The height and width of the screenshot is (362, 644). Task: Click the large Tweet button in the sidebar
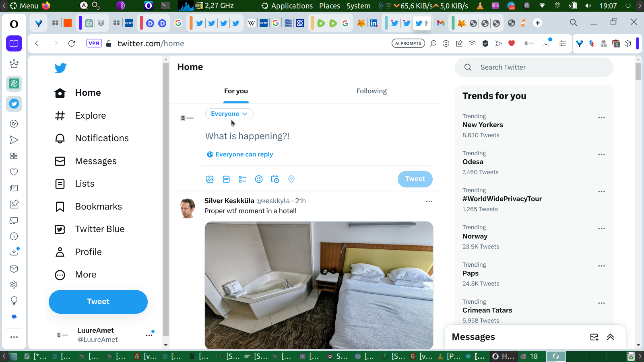98,302
